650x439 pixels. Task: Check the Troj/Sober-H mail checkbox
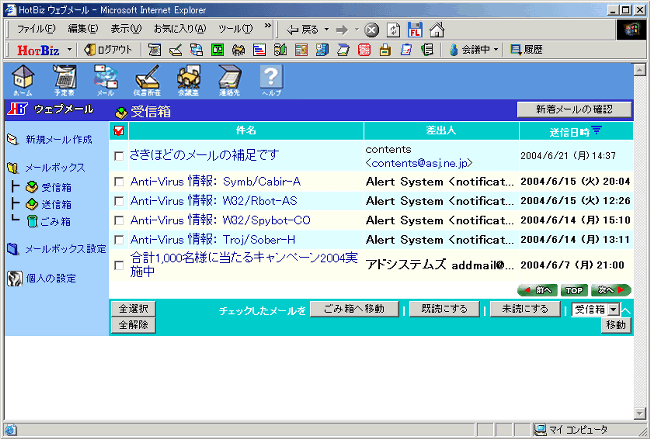click(x=119, y=240)
